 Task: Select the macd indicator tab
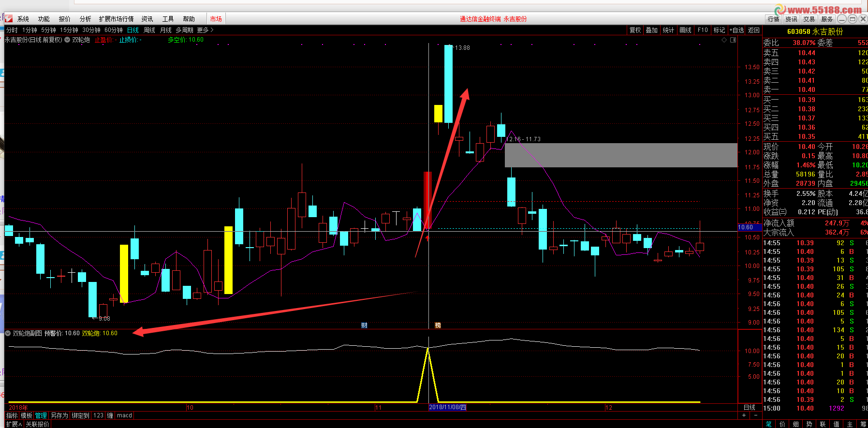[x=124, y=415]
